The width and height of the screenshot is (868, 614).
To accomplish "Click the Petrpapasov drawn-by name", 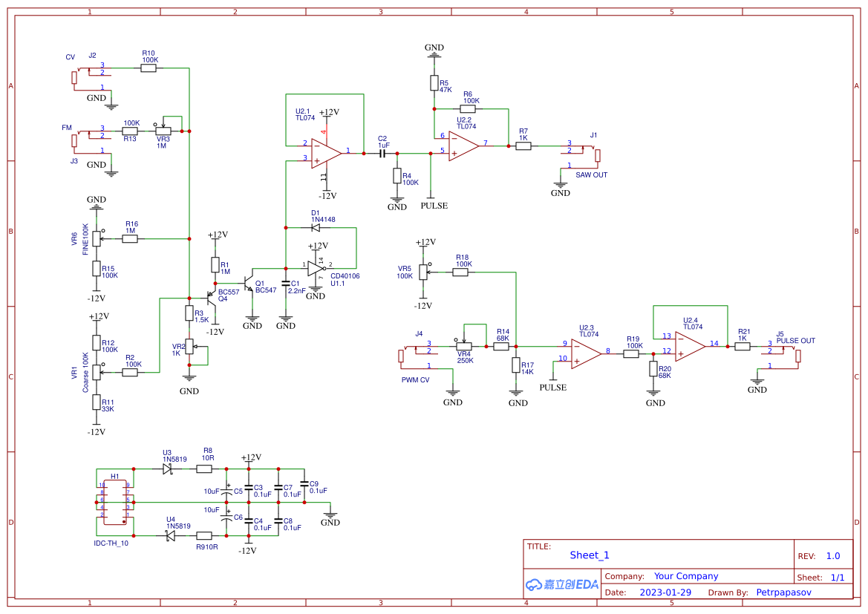I will coord(784,592).
